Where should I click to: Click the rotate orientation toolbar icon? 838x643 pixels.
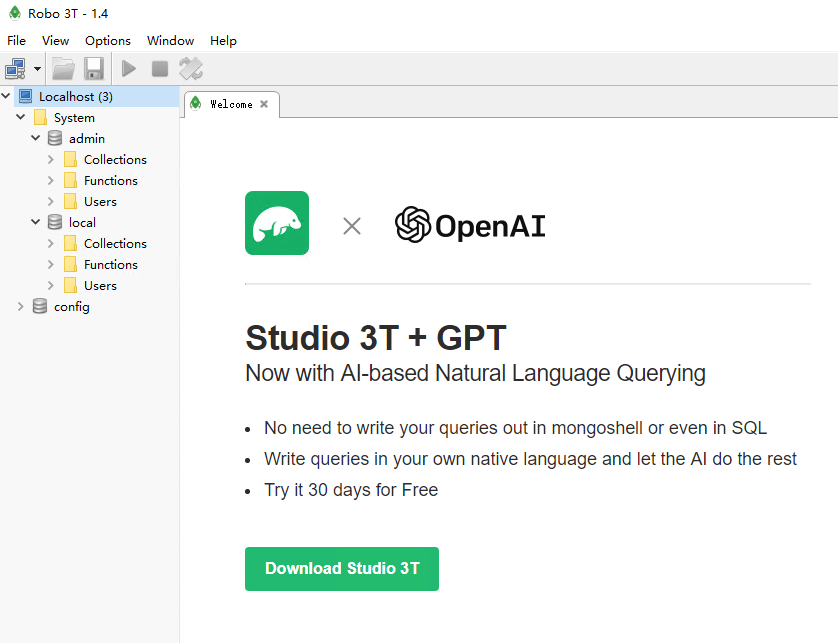[191, 69]
